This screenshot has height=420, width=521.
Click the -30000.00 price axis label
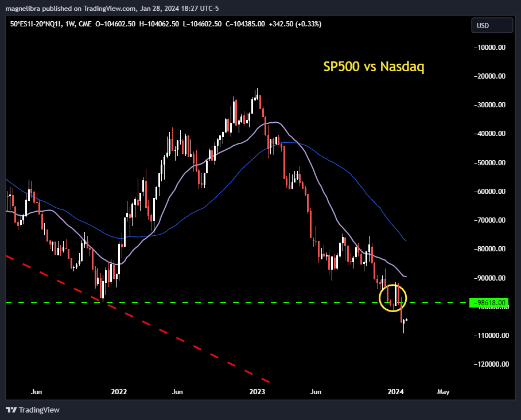click(x=489, y=104)
